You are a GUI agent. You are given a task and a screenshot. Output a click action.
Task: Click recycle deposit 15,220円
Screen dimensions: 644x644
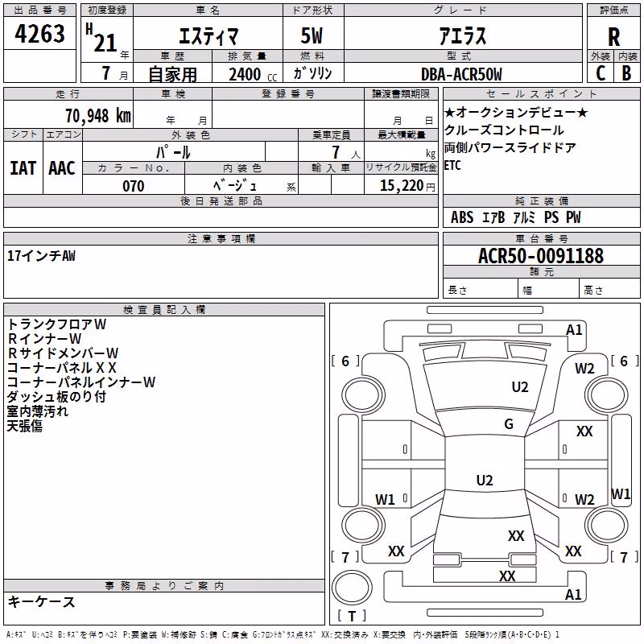pos(407,186)
